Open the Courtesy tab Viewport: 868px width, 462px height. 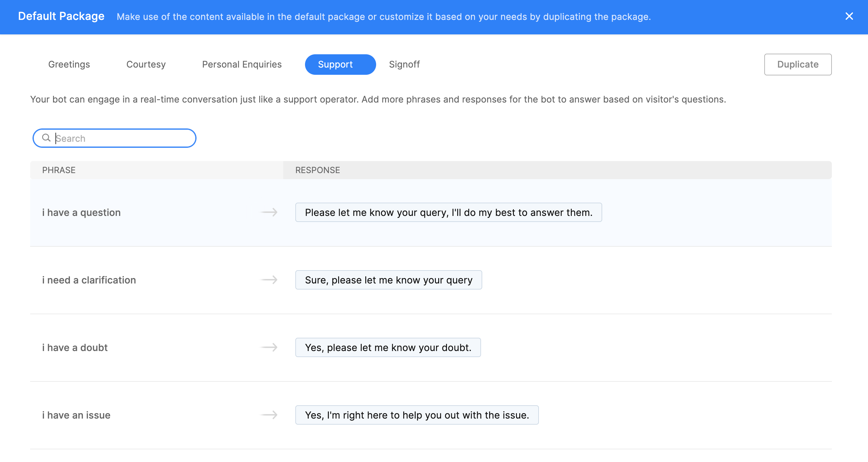[x=146, y=65]
